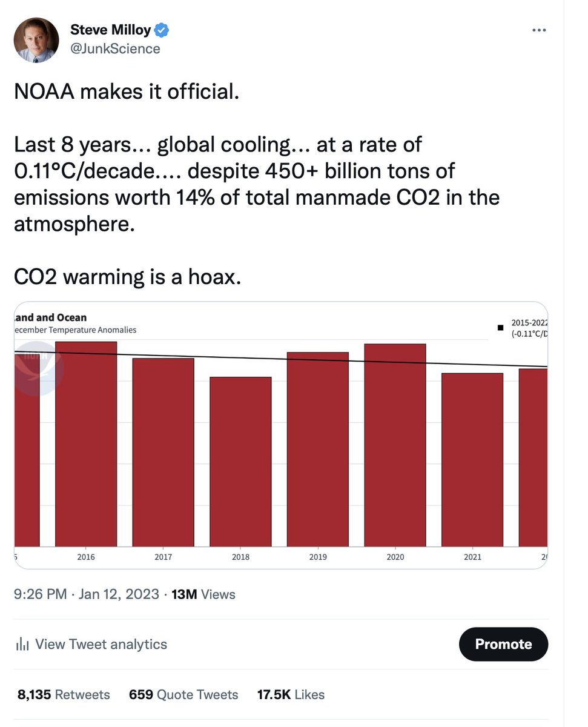Open the @JunkScience handle link
The height and width of the screenshot is (727, 588).
pyautogui.click(x=115, y=48)
